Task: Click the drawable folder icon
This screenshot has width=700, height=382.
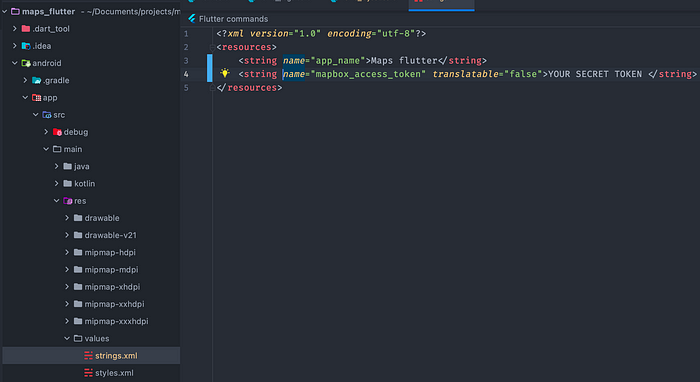Action: (x=78, y=218)
